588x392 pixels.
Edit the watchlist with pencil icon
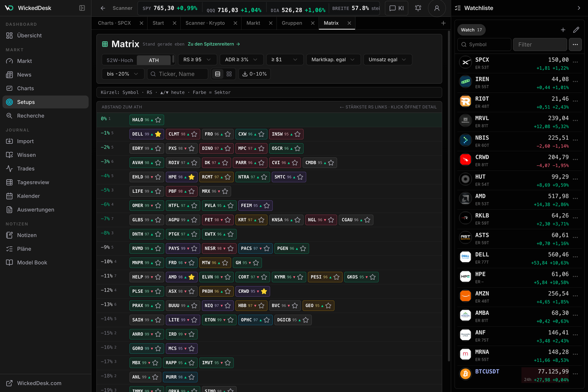576,30
